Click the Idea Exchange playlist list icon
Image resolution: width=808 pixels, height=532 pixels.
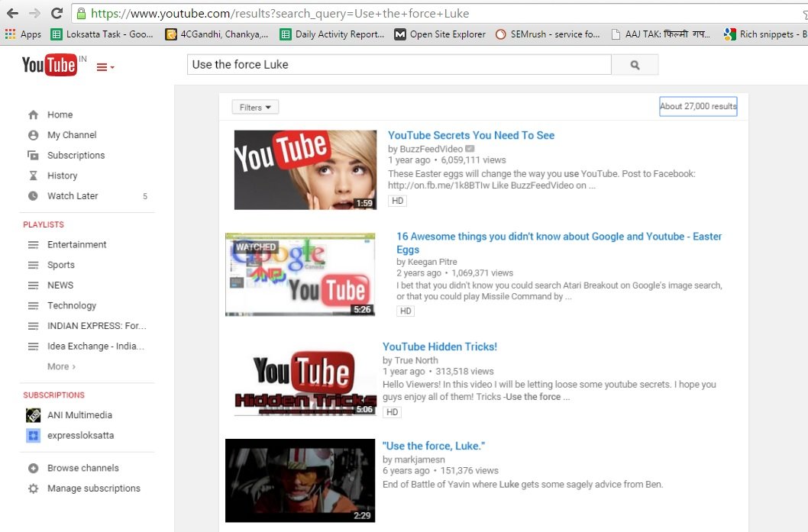[34, 347]
